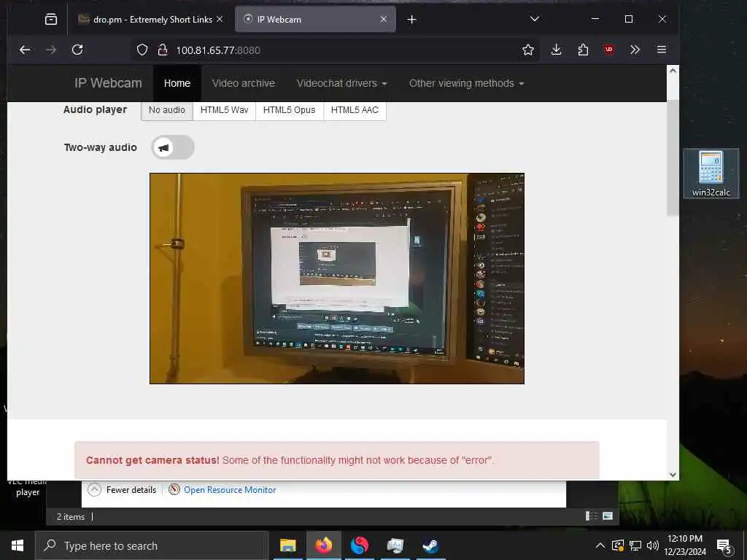Switch Explorer to large icons view
Image resolution: width=747 pixels, height=560 pixels.
tap(608, 516)
